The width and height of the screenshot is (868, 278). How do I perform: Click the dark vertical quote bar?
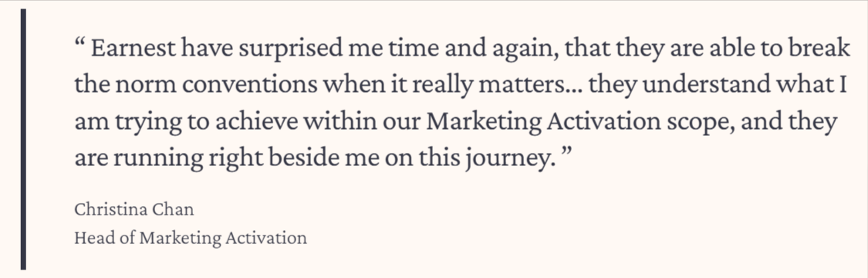pos(23,139)
